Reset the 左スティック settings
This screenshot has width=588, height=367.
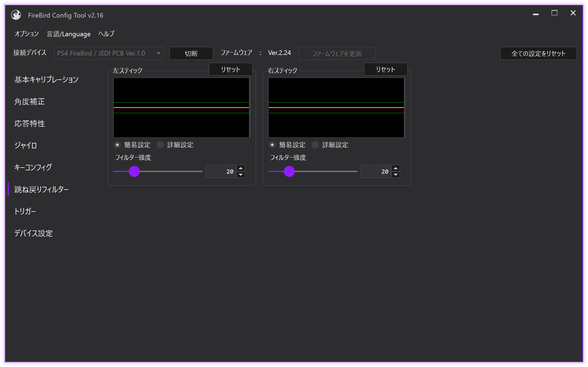231,69
